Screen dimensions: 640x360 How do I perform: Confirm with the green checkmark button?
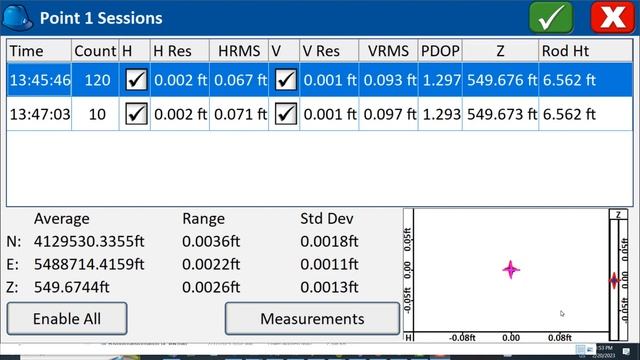551,18
